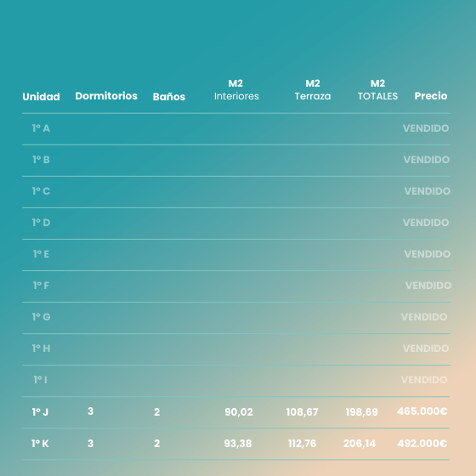The height and width of the screenshot is (476, 476).
Task: Select unit 1º H
Action: (41, 348)
